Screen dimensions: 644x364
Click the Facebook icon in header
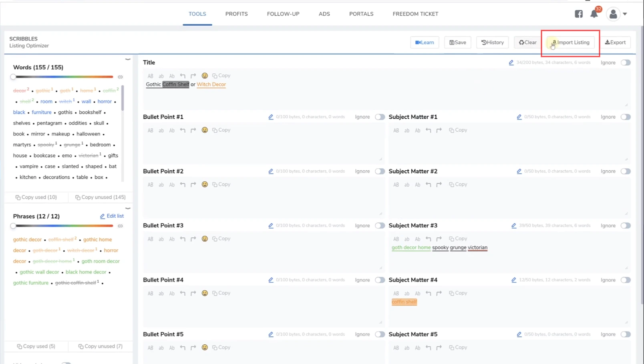[x=579, y=14]
